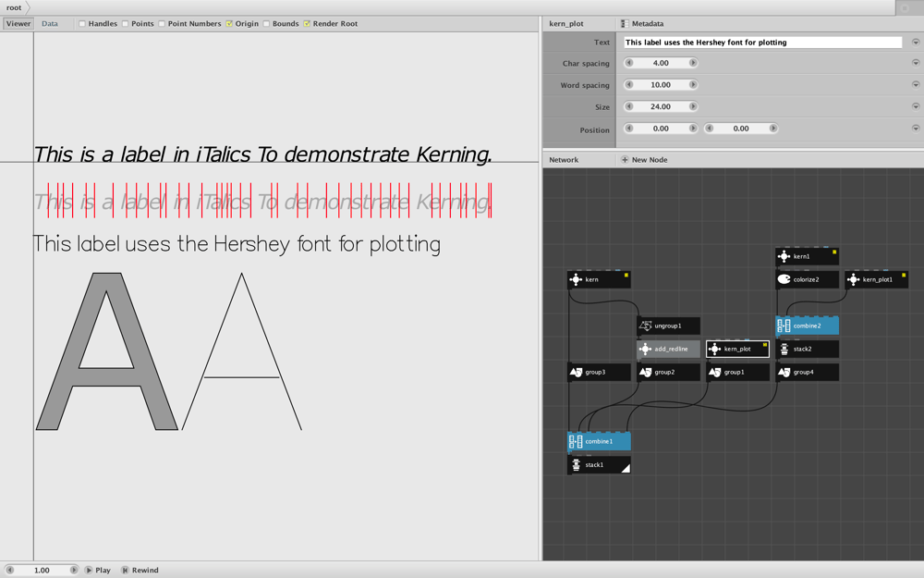Open the Char spacing parameter dropdown arrow

pos(916,63)
